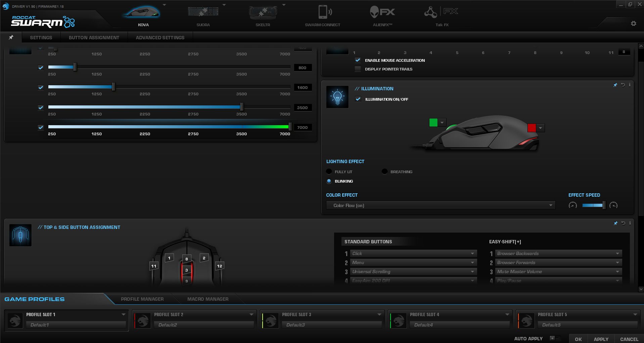Uncheck the 7000 DPI level checkbox

tap(41, 128)
